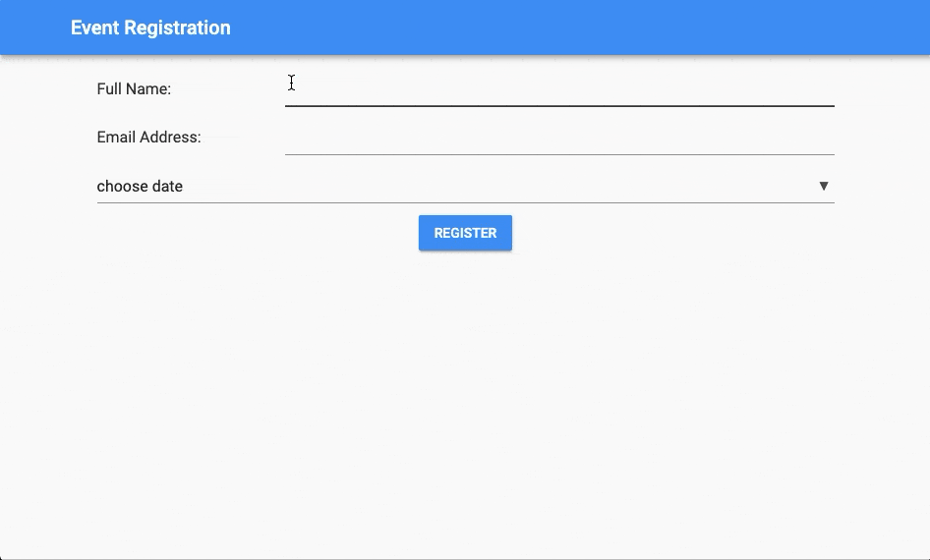This screenshot has height=560, width=930.
Task: Click the 'Full Name:' label
Action: [134, 89]
